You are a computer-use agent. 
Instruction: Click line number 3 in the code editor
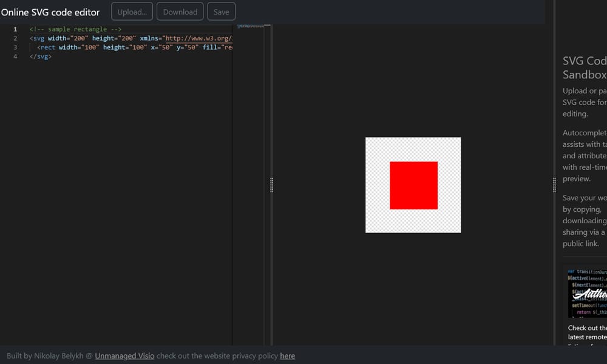[x=15, y=47]
